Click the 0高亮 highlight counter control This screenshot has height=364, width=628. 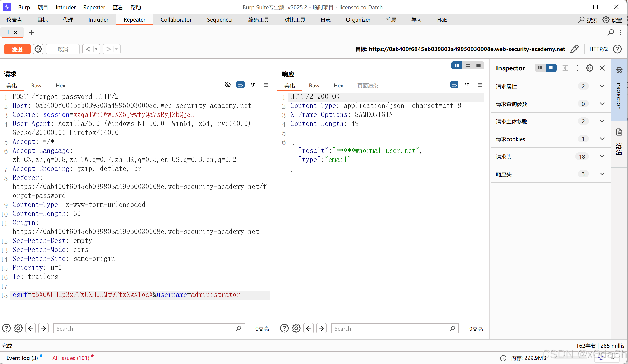pos(262,329)
